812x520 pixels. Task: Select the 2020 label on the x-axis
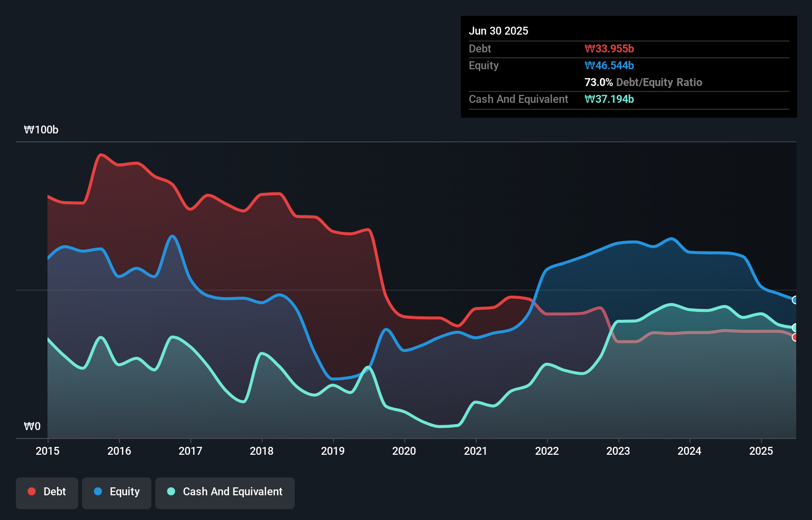[x=404, y=451]
